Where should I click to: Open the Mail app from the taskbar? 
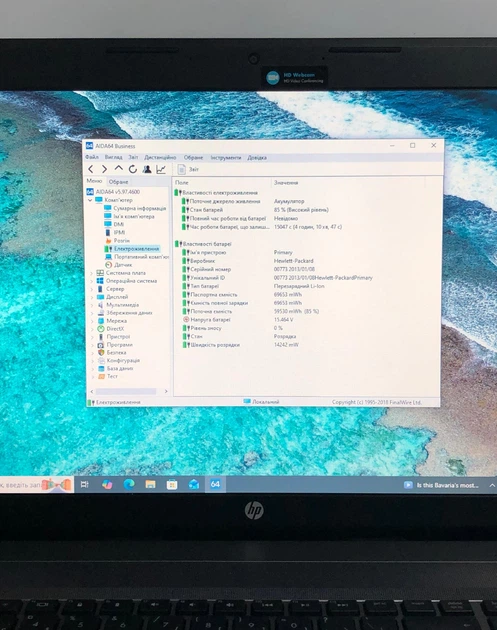click(x=194, y=485)
